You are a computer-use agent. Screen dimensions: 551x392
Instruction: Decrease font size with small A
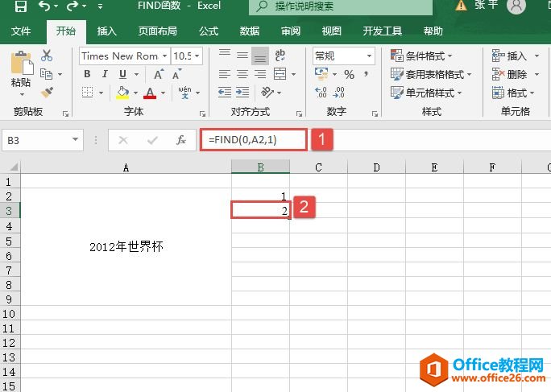176,74
